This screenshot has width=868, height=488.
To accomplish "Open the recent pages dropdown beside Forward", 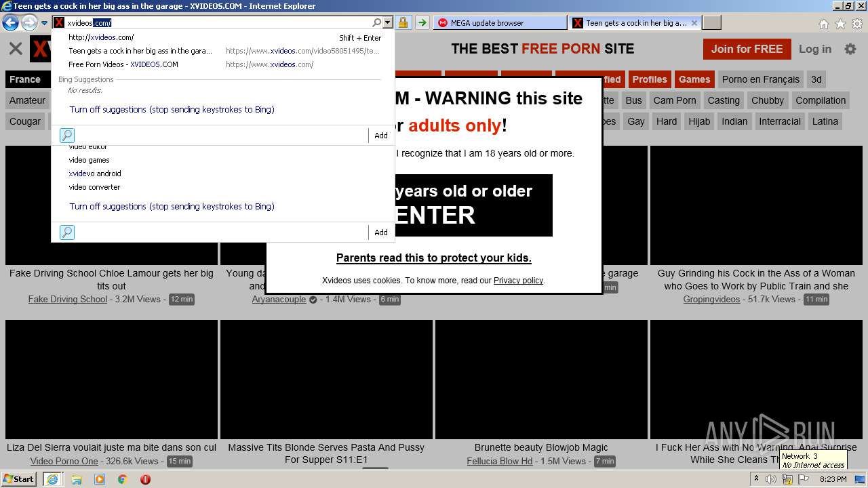I will (x=44, y=23).
